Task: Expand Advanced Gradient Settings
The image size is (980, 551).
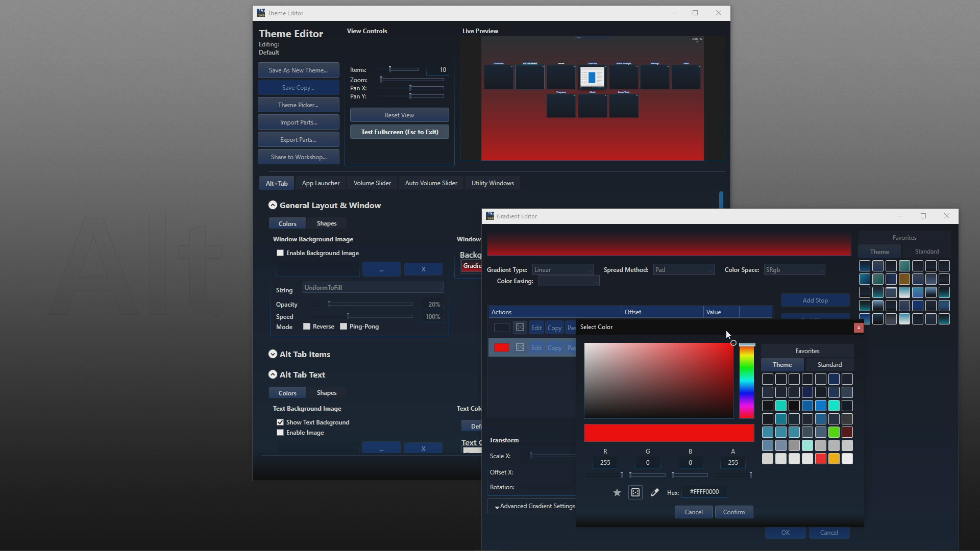Action: pos(535,506)
